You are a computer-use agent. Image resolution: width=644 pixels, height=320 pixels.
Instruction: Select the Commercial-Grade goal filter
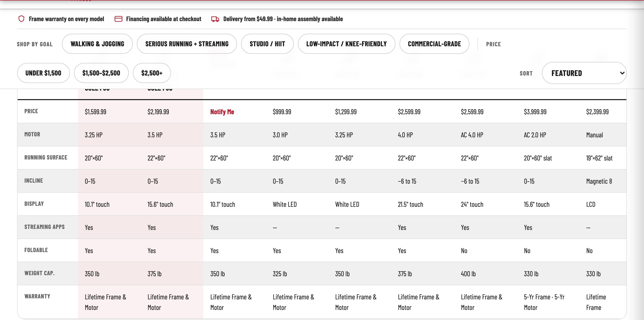click(x=434, y=44)
